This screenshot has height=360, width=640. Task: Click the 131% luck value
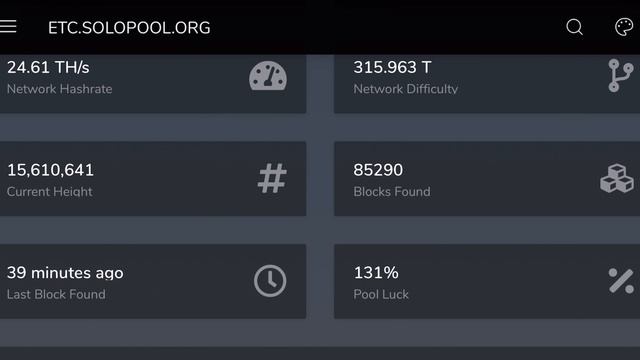coord(376,273)
